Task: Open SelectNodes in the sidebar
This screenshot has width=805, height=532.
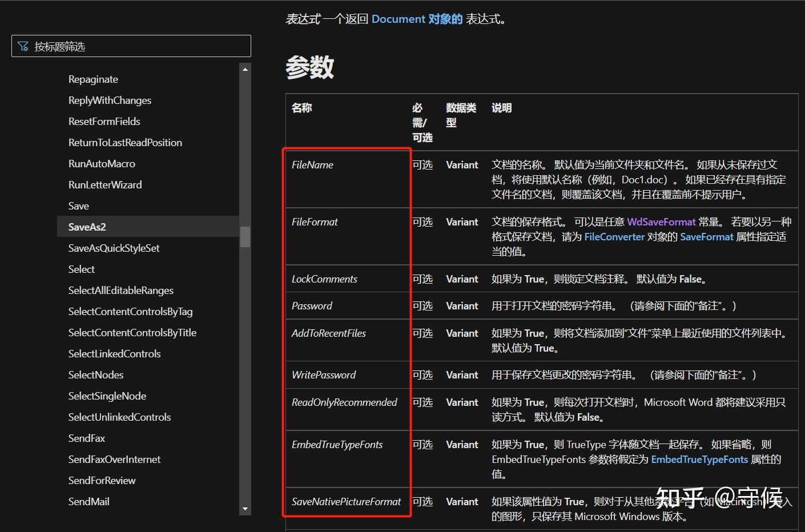Action: [96, 375]
